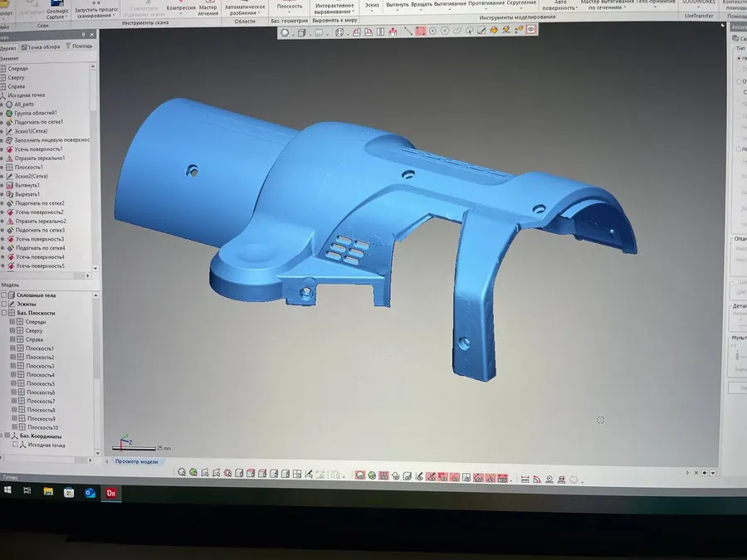747x560 pixels.
Task: Switch to the Точка обзора tab
Action: pyautogui.click(x=41, y=47)
